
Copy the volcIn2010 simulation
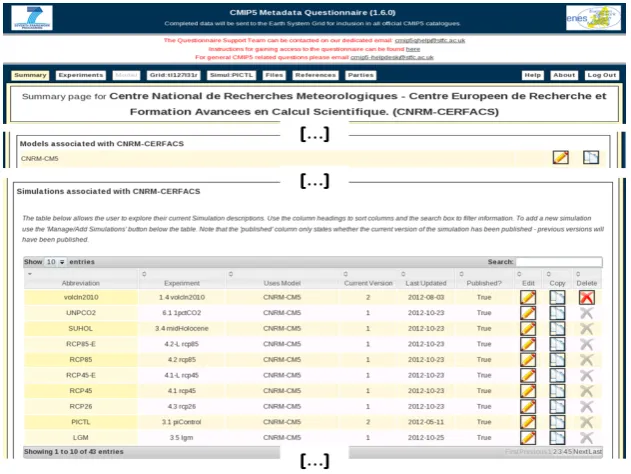(557, 297)
